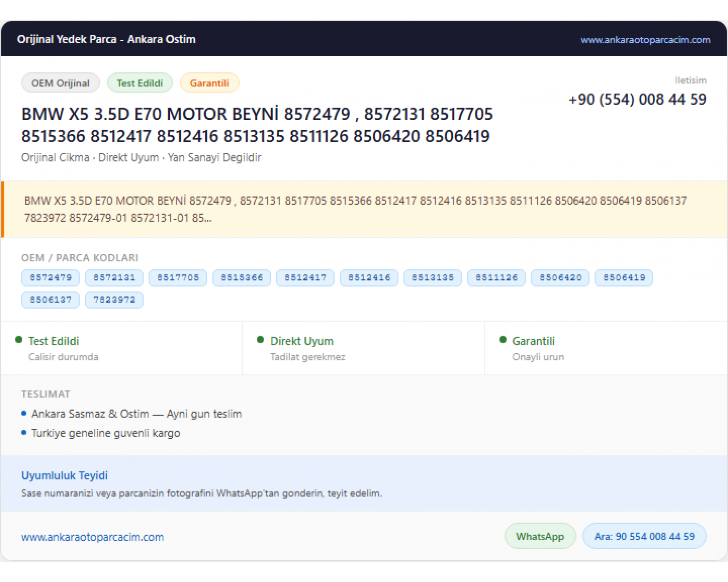The image size is (728, 582).
Task: Click the phone number +90 (554) 008 44 59
Action: coord(637,99)
